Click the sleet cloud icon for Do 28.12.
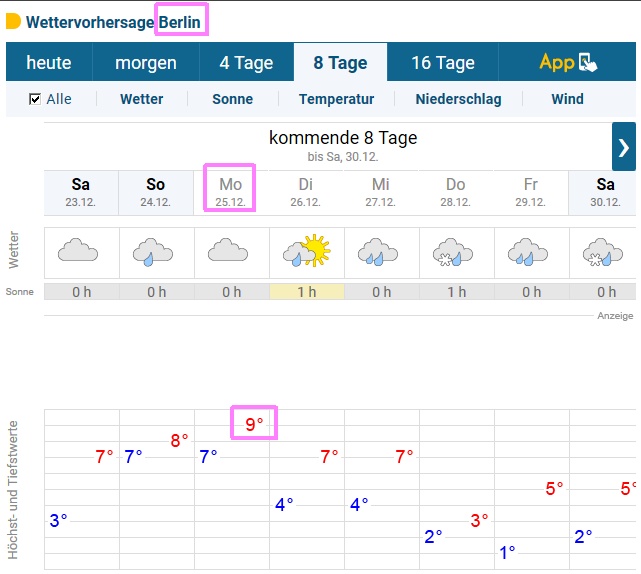This screenshot has height=574, width=641. pyautogui.click(x=453, y=252)
